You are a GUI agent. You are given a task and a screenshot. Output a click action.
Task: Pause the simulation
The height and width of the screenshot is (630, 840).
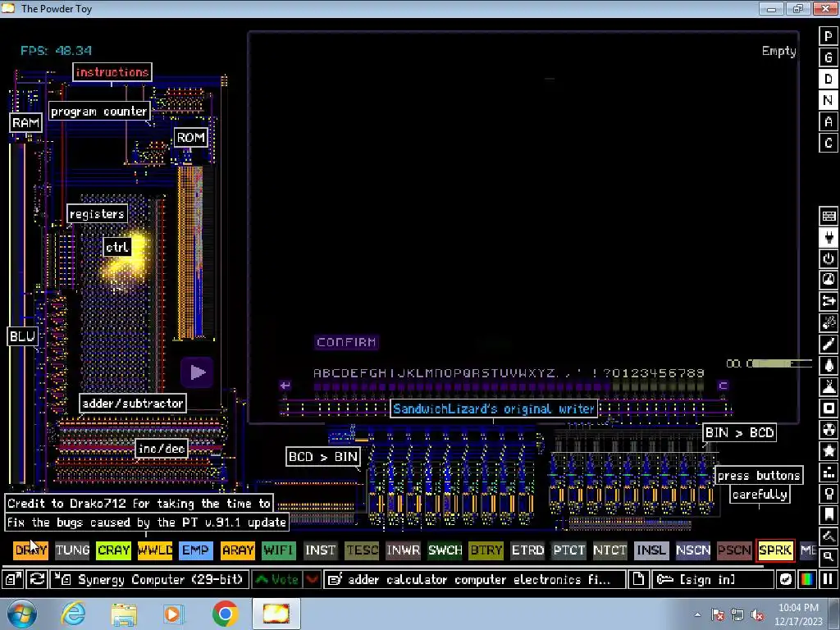829,579
